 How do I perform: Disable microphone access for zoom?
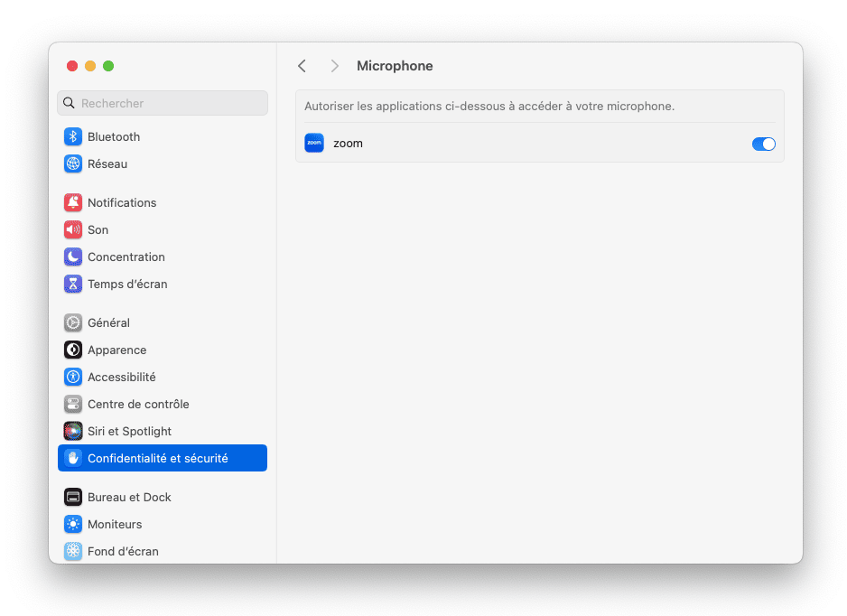(x=763, y=144)
